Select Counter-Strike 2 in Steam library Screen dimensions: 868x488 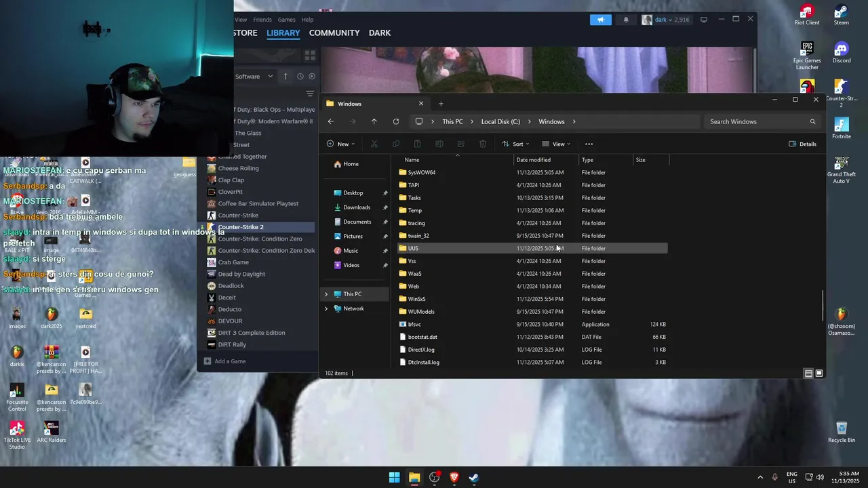pos(260,227)
